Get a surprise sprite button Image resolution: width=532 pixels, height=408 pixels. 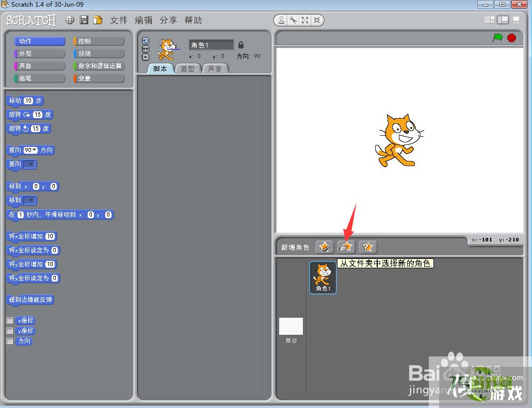coord(367,247)
